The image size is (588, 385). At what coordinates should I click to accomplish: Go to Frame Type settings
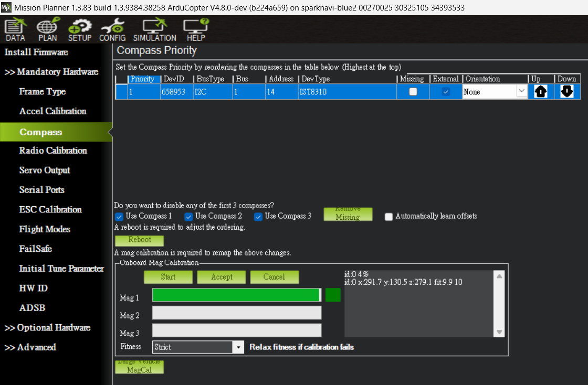pyautogui.click(x=43, y=91)
